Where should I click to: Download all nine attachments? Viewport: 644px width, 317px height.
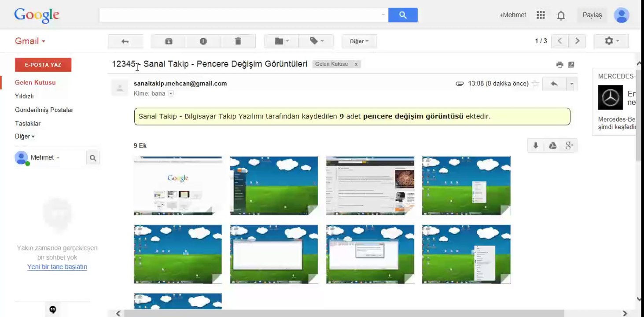click(536, 146)
